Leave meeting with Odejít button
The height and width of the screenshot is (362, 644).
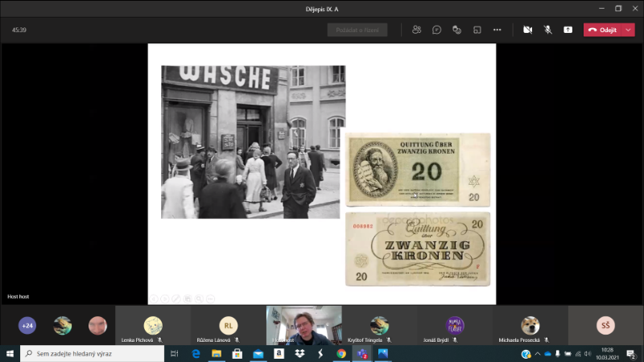coord(602,30)
